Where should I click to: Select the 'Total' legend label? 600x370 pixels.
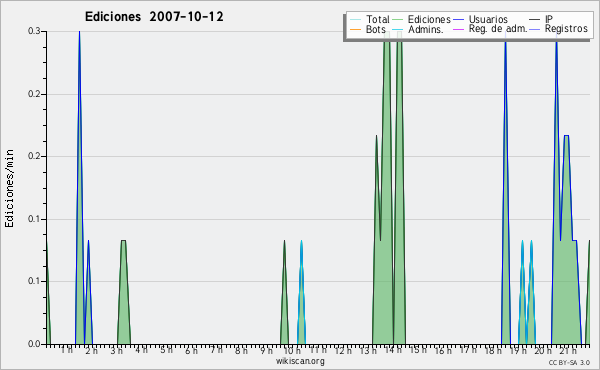(378, 19)
